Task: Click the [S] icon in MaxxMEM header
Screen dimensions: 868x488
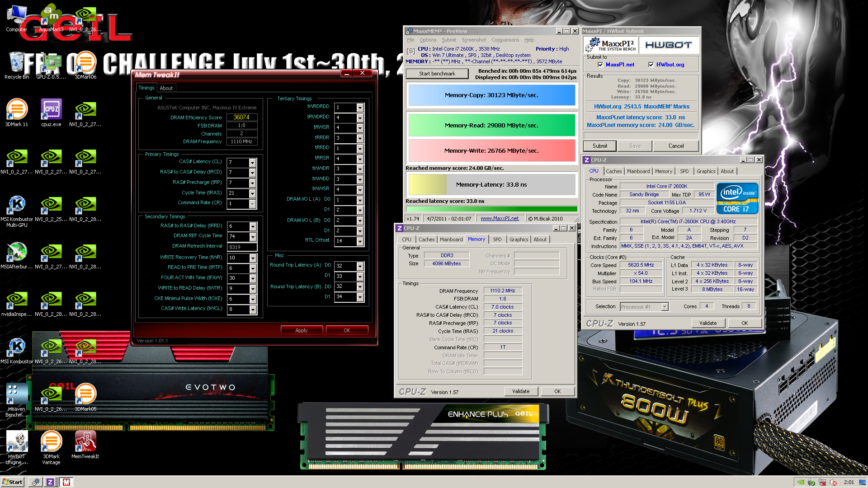Action: pos(410,51)
